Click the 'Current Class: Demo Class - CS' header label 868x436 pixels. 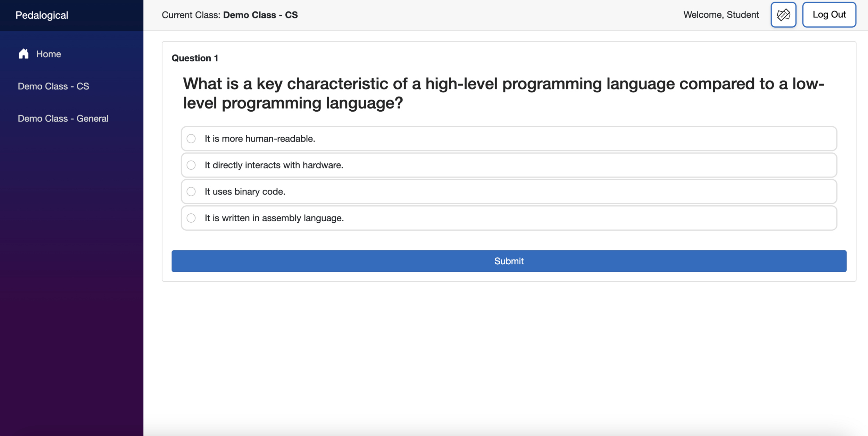(x=229, y=15)
